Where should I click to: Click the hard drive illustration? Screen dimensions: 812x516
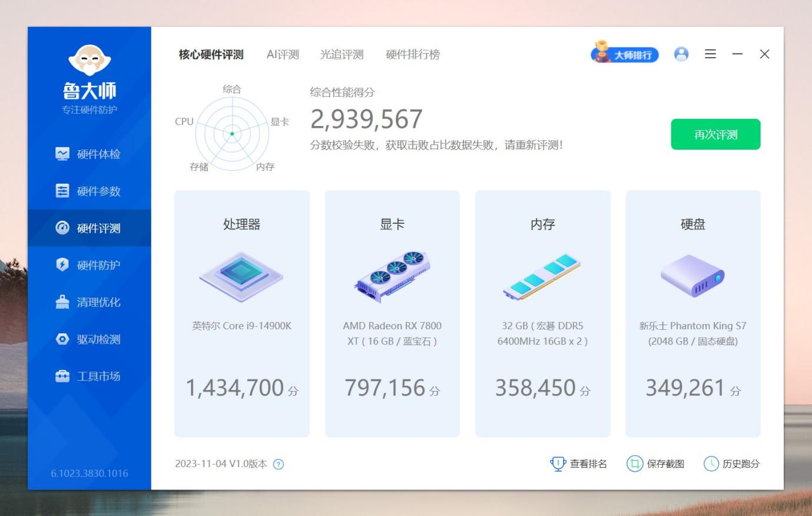(x=692, y=276)
